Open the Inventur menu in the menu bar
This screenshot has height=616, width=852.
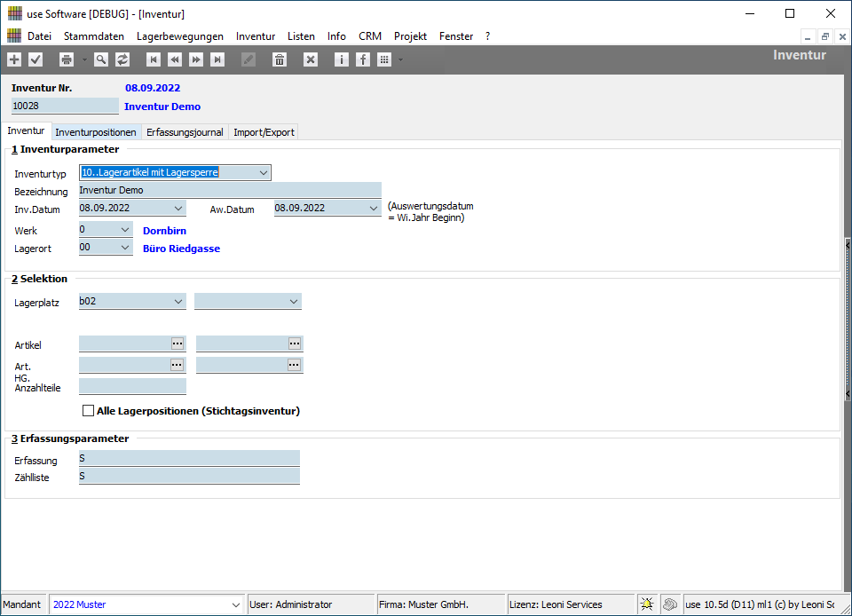[256, 36]
